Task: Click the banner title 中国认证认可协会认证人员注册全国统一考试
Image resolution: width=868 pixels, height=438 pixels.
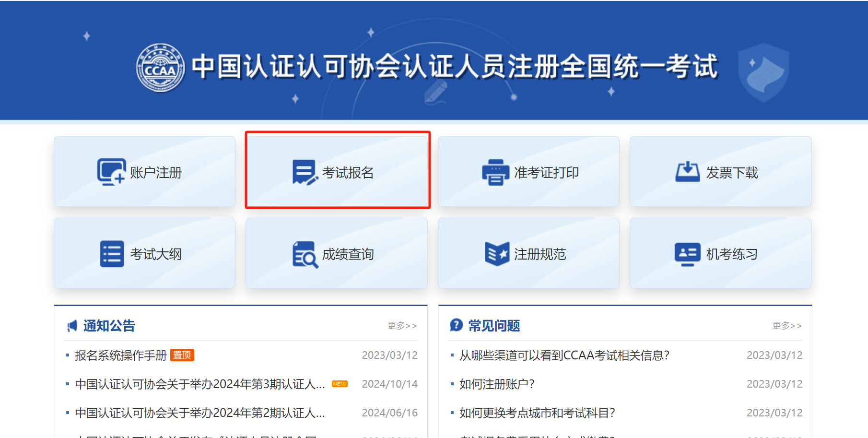Action: [x=455, y=66]
